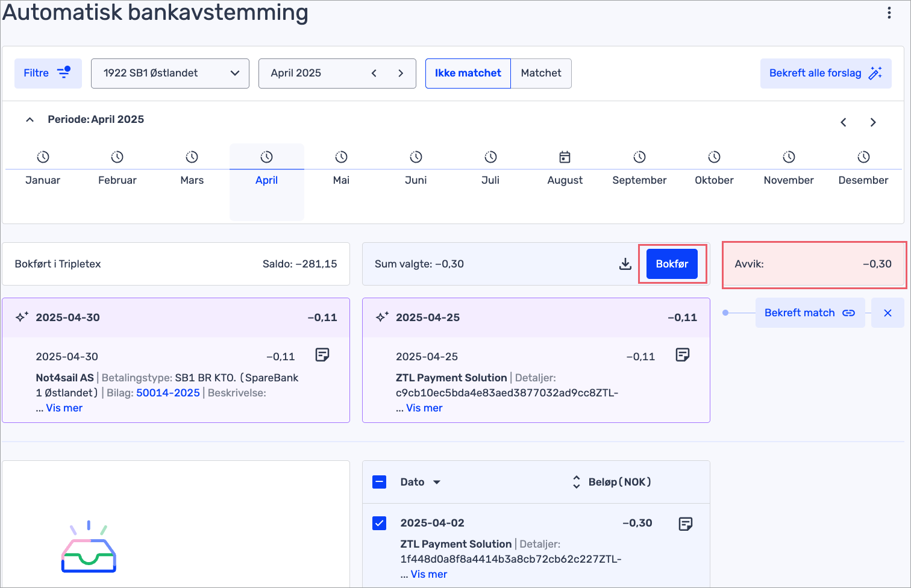The image size is (911, 588).
Task: Collapse the Periode: April 2025 section
Action: tap(30, 119)
